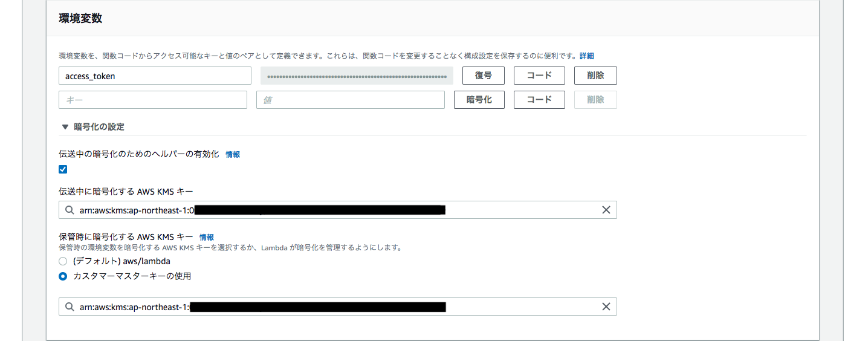Collapse the 暗号化の設定 section triangle
This screenshot has width=868, height=341.
(x=65, y=127)
